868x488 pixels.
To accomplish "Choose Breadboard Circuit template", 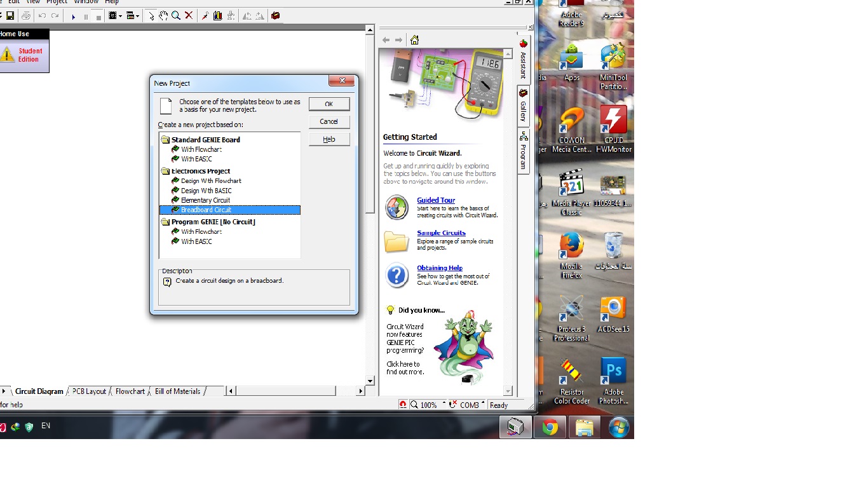I will click(229, 210).
